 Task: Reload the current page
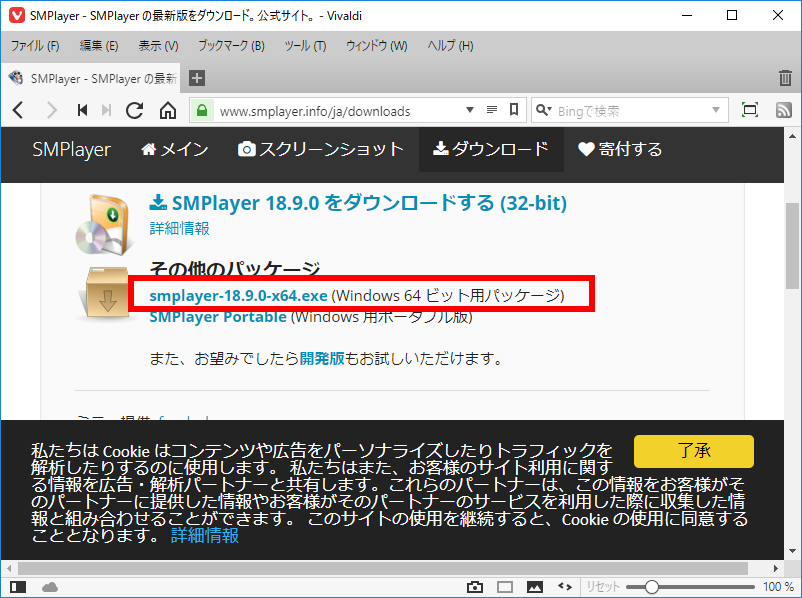click(x=135, y=110)
